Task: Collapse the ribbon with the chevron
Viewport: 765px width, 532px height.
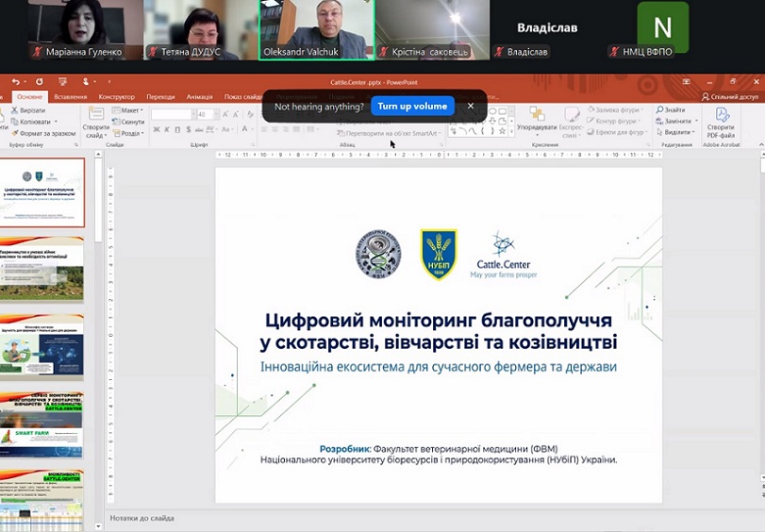Action: (761, 144)
